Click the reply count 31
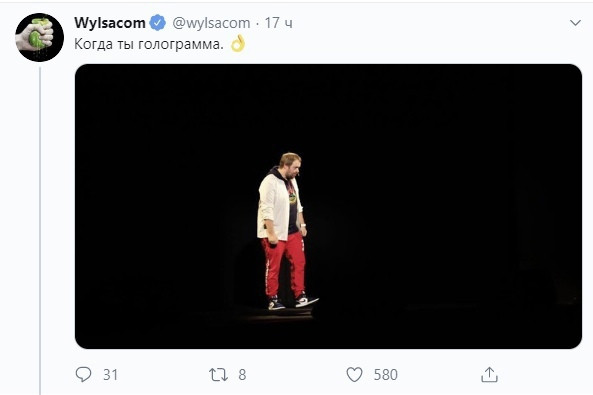 pyautogui.click(x=110, y=375)
